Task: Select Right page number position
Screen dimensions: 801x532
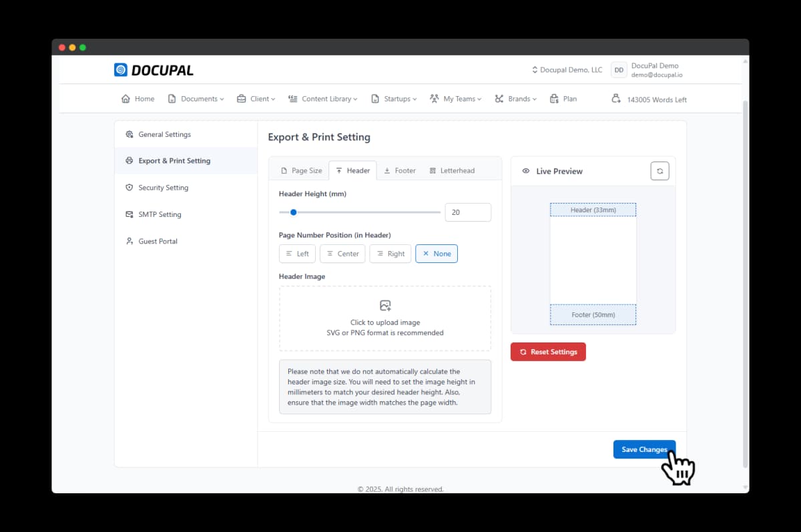Action: click(390, 254)
